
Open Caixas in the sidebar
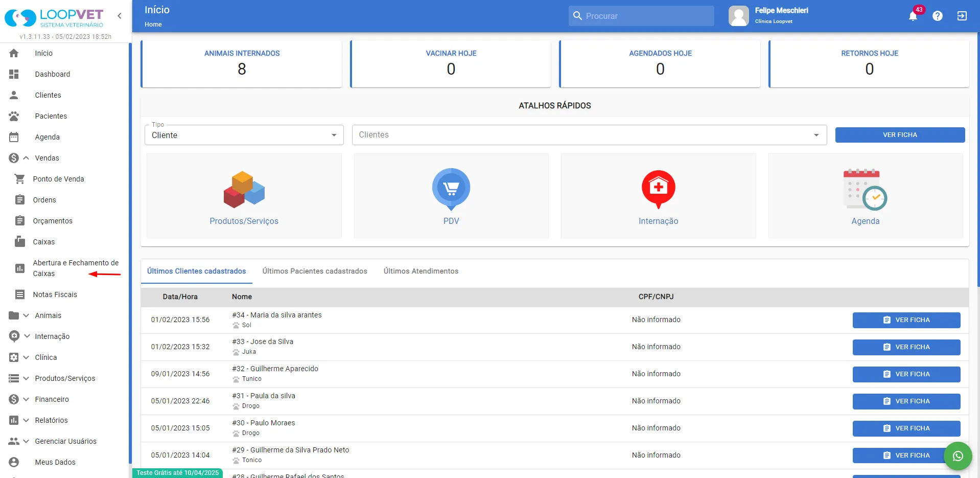(64, 242)
